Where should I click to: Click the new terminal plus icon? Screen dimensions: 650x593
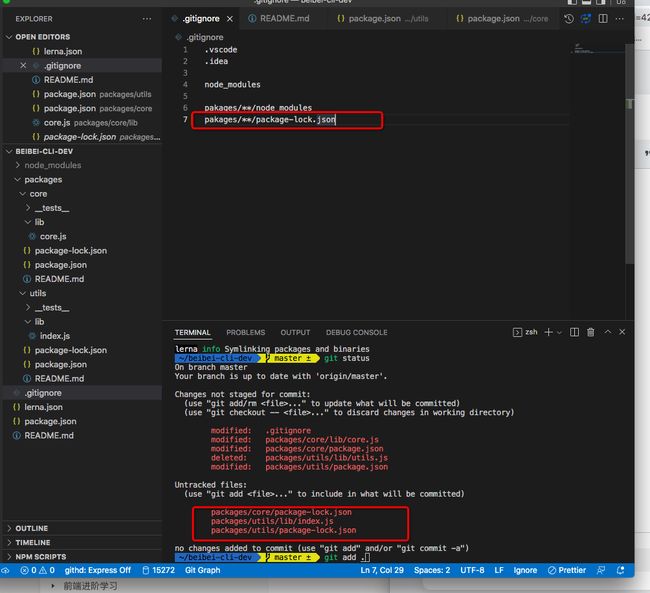pos(548,332)
